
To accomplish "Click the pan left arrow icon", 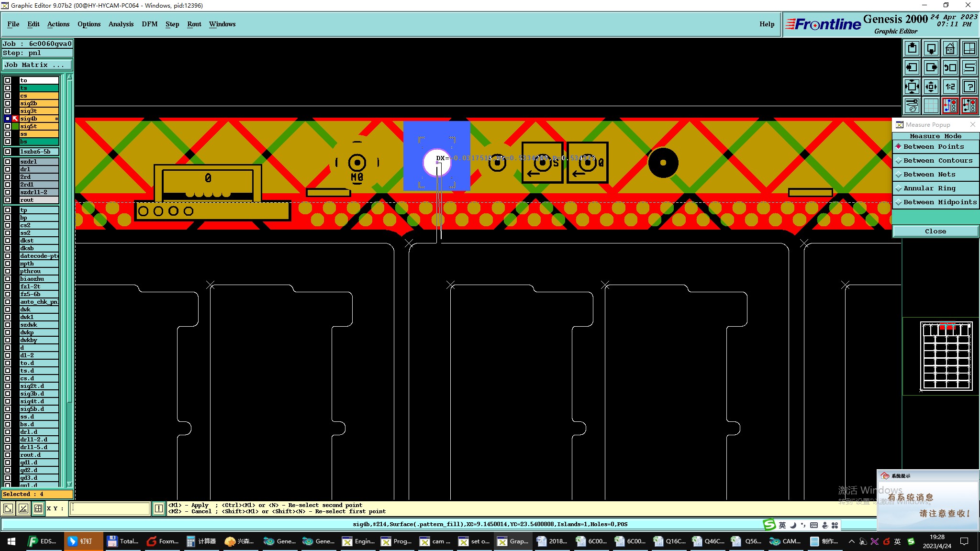I will [912, 67].
